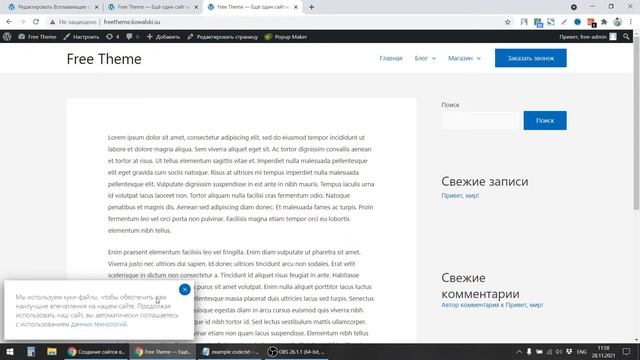Click the volume speaker tray icon
Image resolution: width=640 pixels, height=360 pixels.
(x=559, y=351)
